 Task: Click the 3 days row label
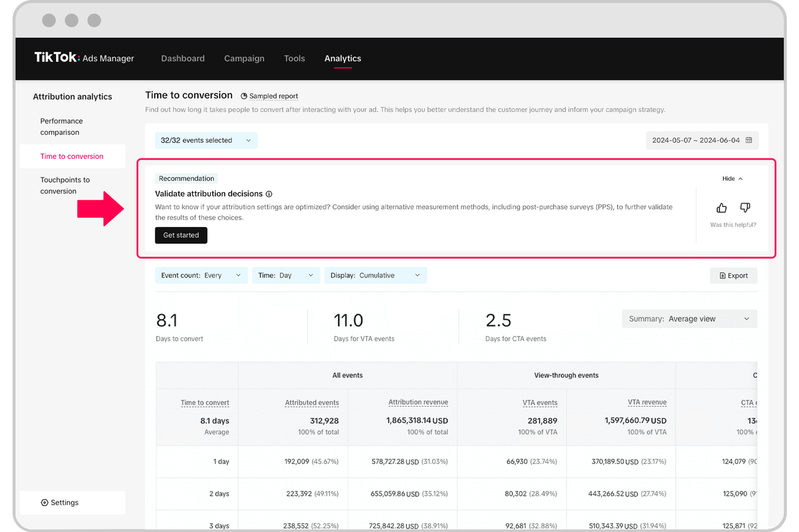click(x=219, y=526)
